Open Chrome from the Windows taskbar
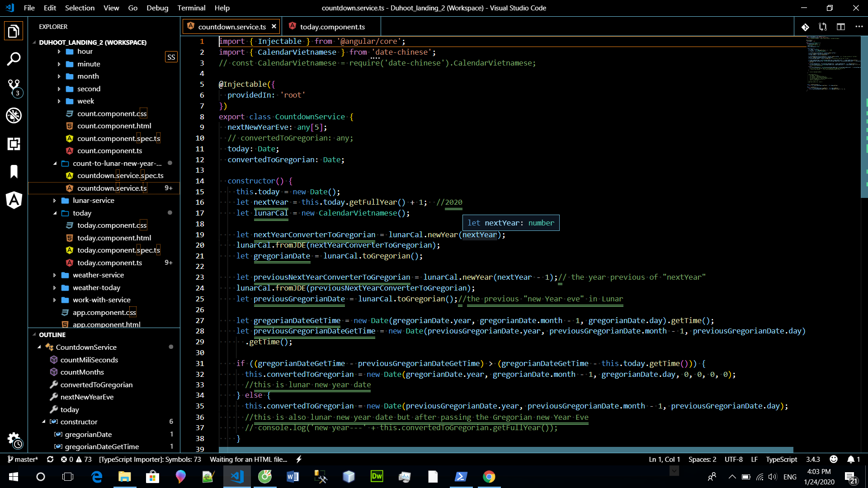The width and height of the screenshot is (868, 488). click(489, 477)
